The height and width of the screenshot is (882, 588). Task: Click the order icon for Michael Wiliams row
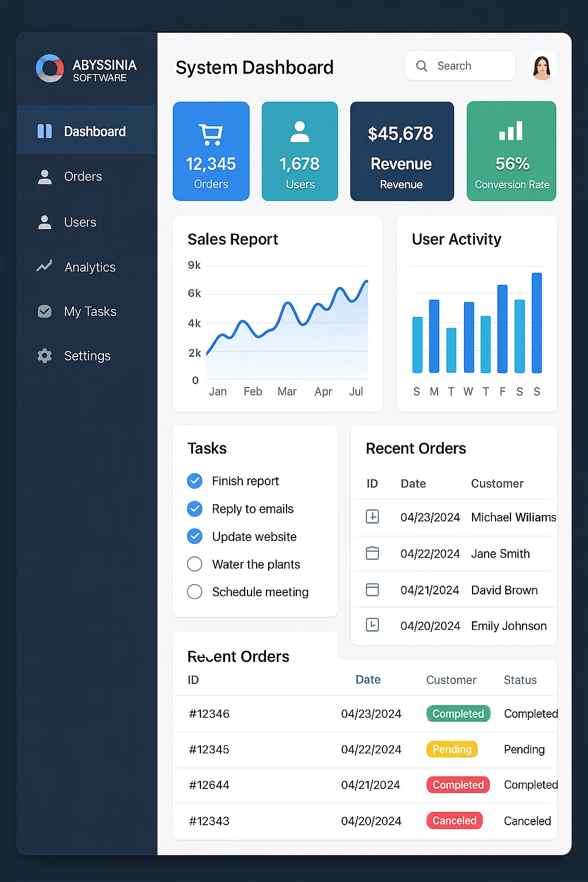tap(373, 517)
